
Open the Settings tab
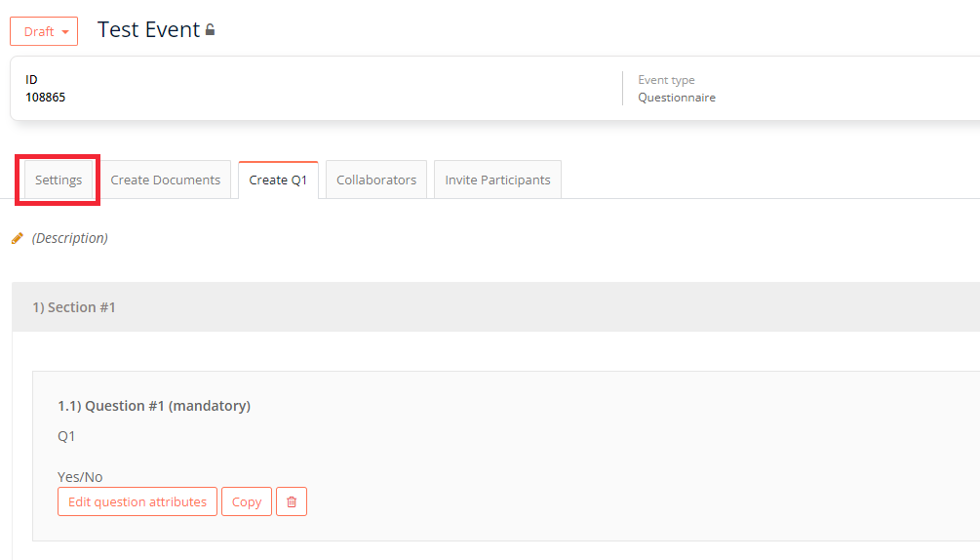(59, 180)
